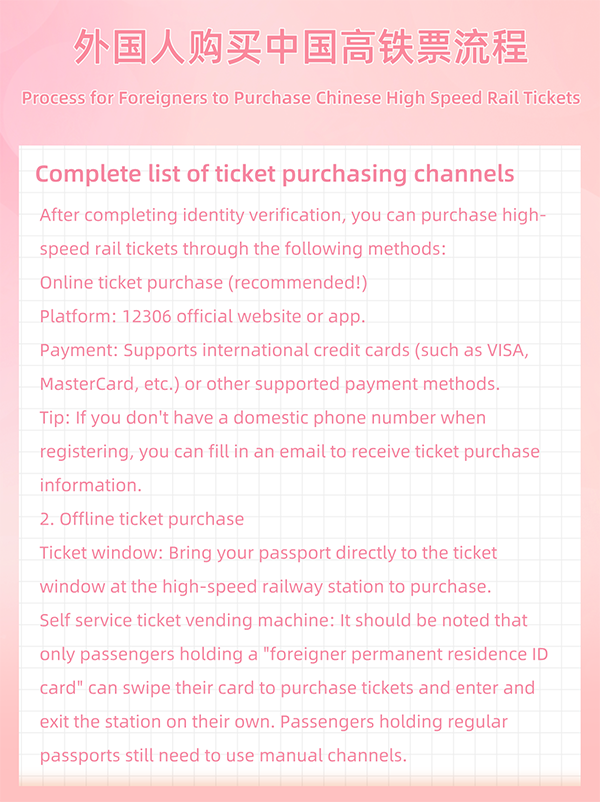
Task: Select "Online ticket purchase (recommended!)" line
Action: pyautogui.click(x=204, y=283)
